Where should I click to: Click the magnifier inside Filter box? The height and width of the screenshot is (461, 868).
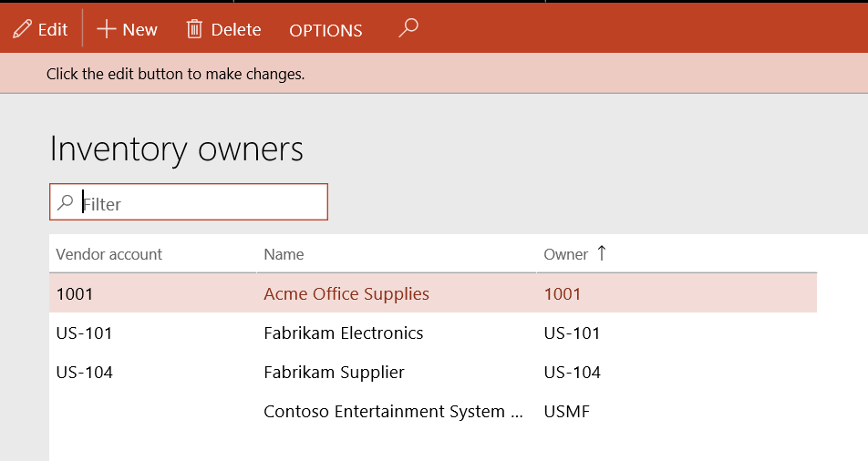(66, 202)
